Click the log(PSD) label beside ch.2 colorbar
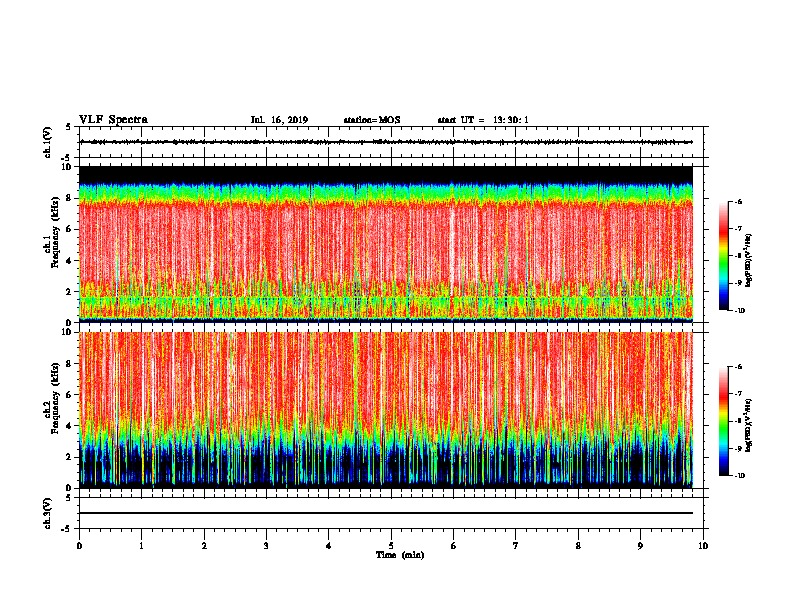This screenshot has height=612, width=792. pos(749,425)
